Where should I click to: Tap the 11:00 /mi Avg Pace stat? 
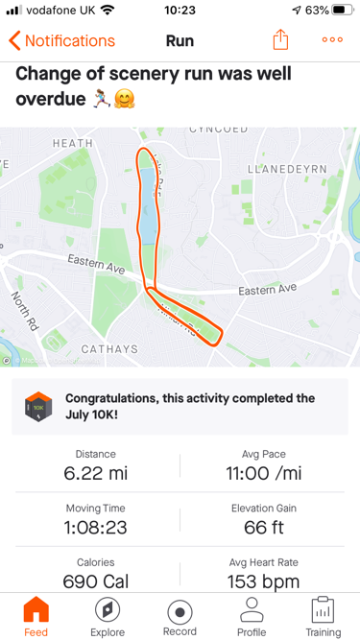tap(264, 466)
